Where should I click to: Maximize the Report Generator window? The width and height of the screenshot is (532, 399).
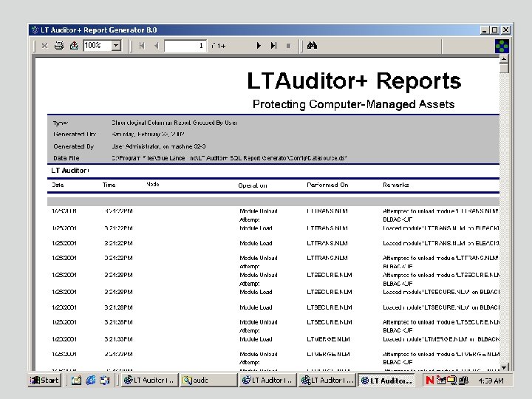coord(494,30)
